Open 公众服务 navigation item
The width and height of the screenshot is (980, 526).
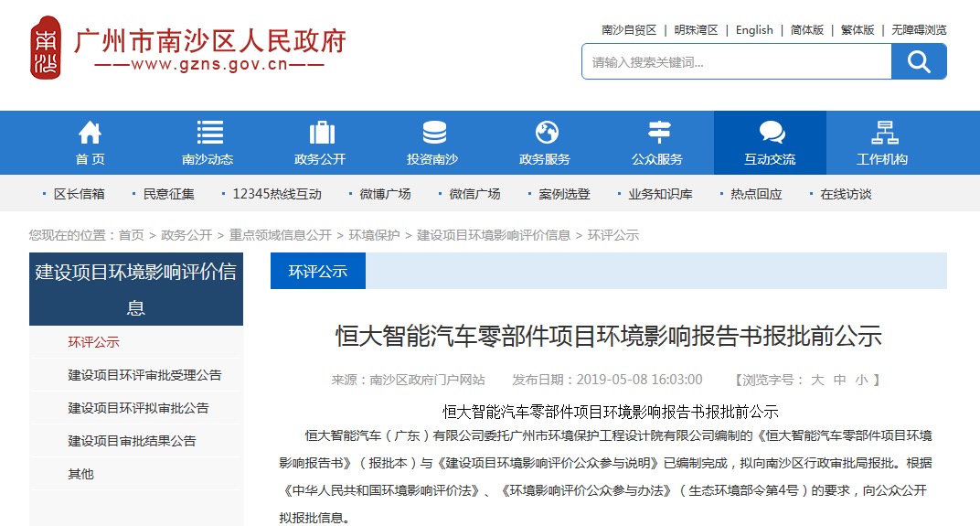click(657, 159)
